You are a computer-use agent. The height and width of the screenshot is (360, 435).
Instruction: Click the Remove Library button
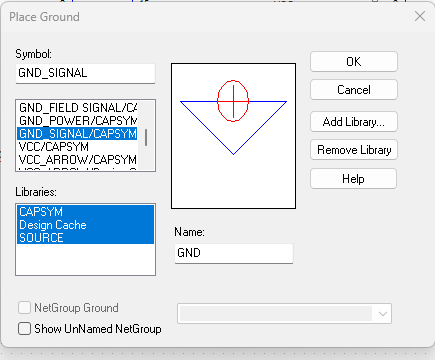(x=354, y=150)
